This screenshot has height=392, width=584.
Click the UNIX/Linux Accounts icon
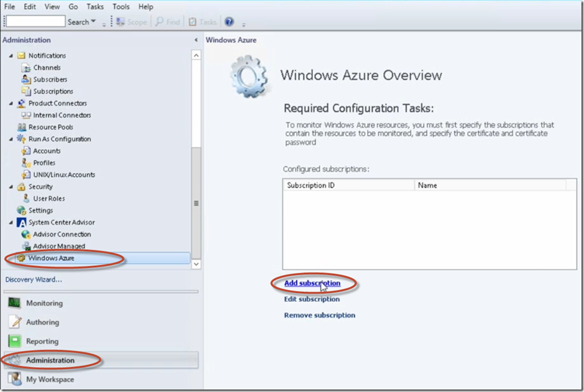(26, 175)
